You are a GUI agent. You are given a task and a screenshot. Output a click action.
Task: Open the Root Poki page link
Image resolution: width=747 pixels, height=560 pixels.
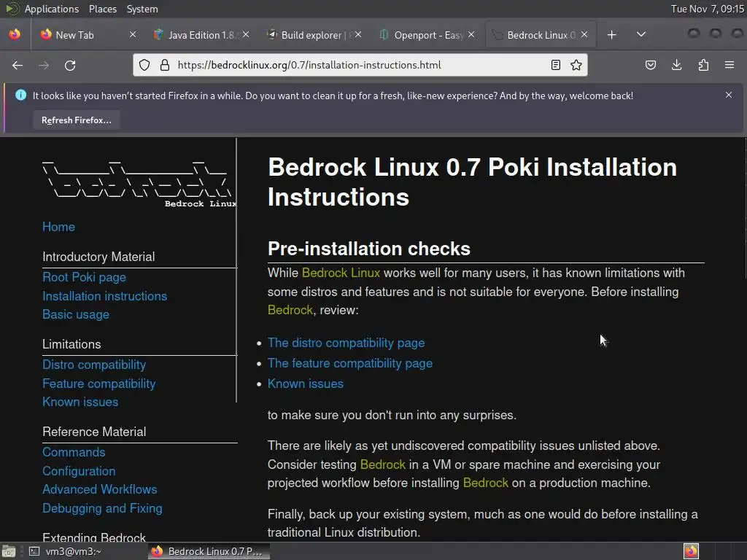[85, 277]
